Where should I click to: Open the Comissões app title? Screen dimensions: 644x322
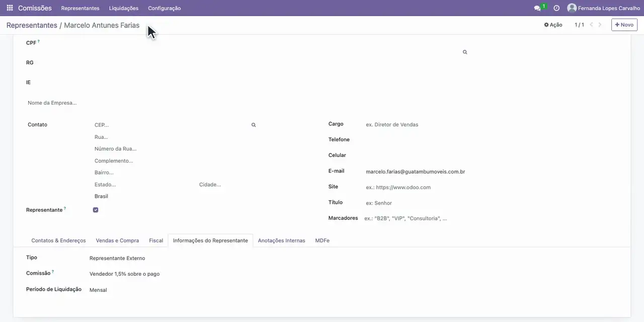pyautogui.click(x=35, y=8)
